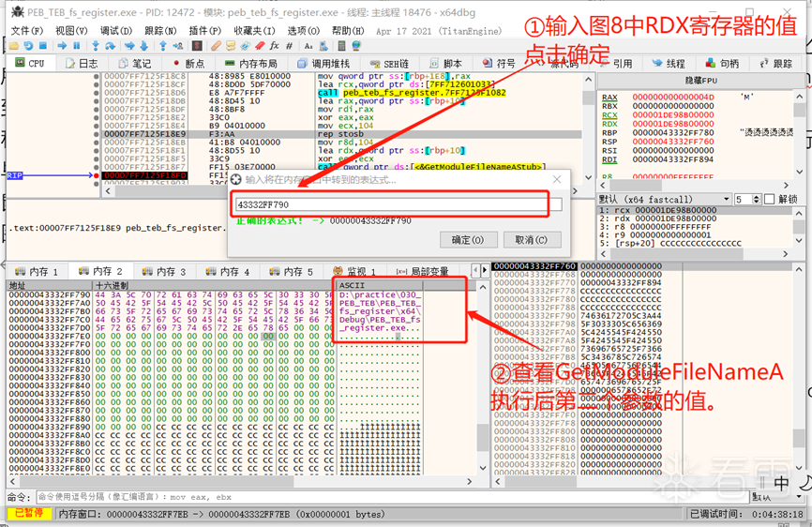Click the RSP register value

click(673, 142)
